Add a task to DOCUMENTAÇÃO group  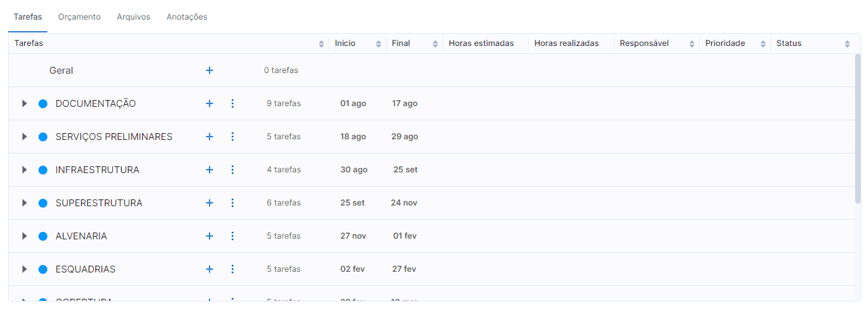[x=210, y=103]
